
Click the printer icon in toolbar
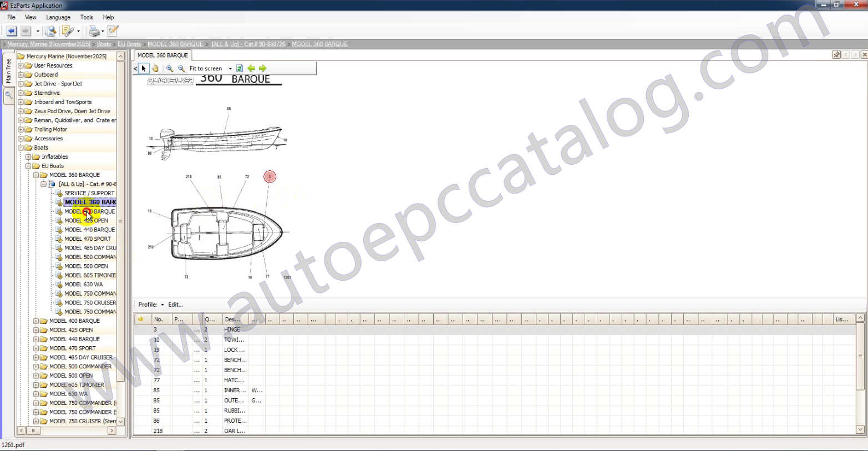[x=94, y=31]
